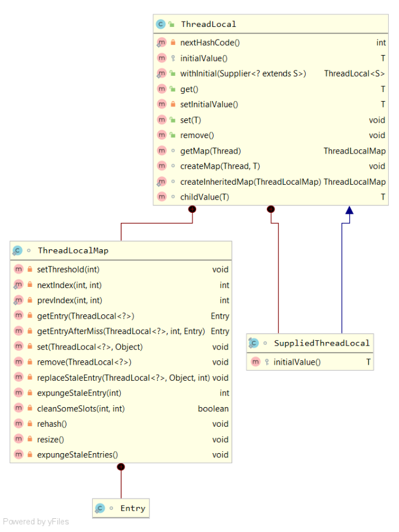Click blue inheritance arrow into ThreadLocal

coord(349,210)
